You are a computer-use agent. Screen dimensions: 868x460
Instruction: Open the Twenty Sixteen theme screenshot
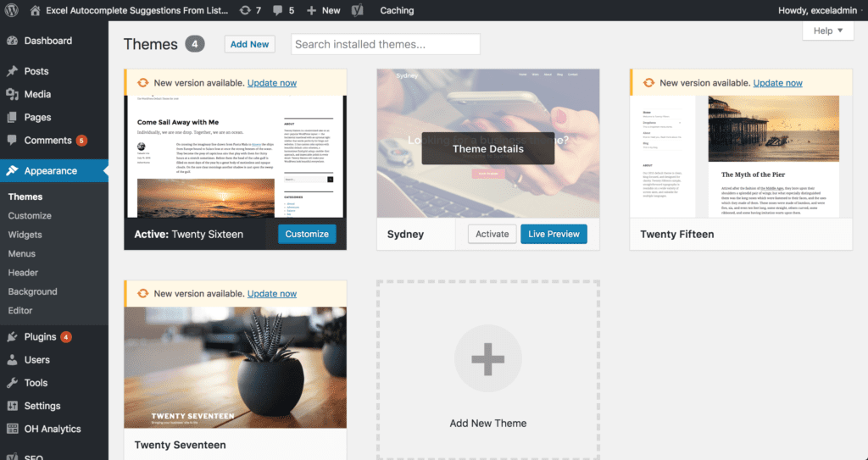[x=236, y=157]
